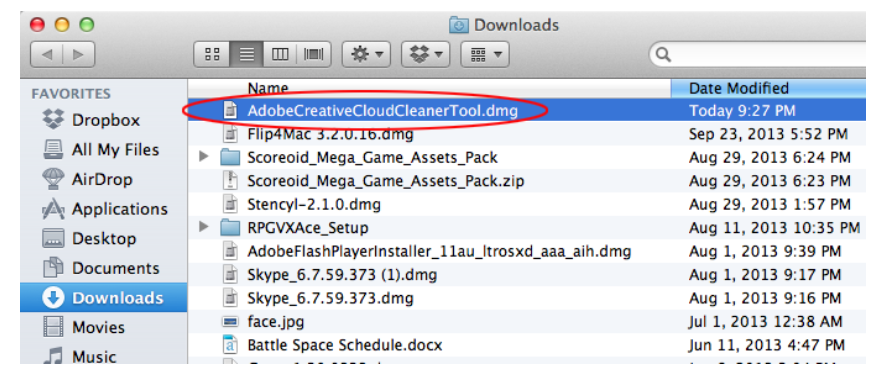Image resolution: width=875 pixels, height=371 pixels.
Task: Click the Applications sidebar icon
Action: [53, 209]
